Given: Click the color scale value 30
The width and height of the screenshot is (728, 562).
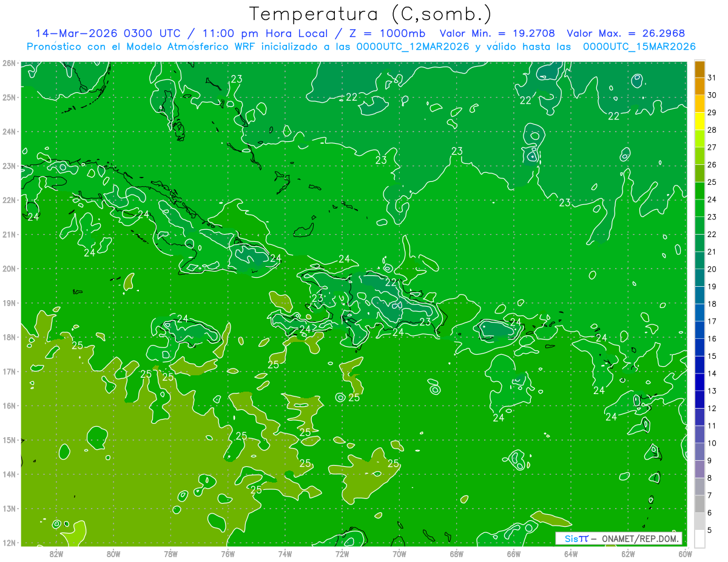Looking at the screenshot, I should (712, 95).
